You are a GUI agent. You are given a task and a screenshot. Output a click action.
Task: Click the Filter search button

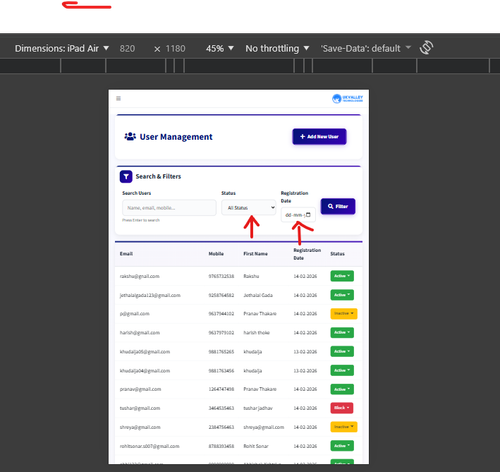[x=338, y=206]
